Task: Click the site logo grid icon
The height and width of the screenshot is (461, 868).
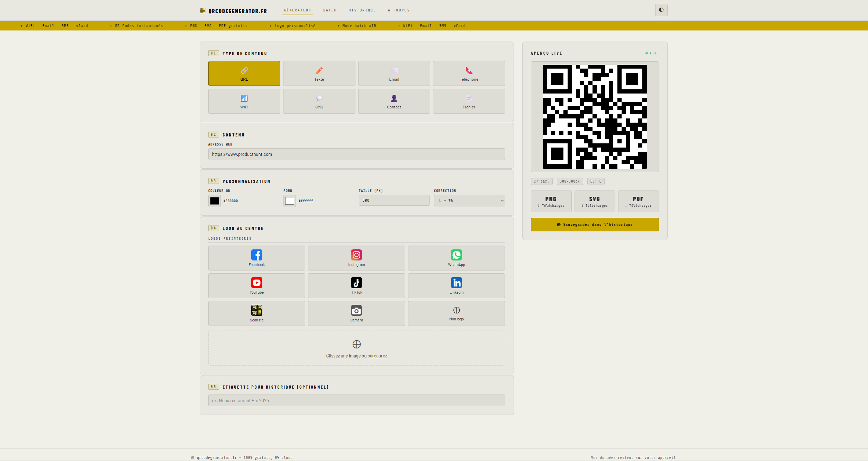Action: click(x=203, y=11)
